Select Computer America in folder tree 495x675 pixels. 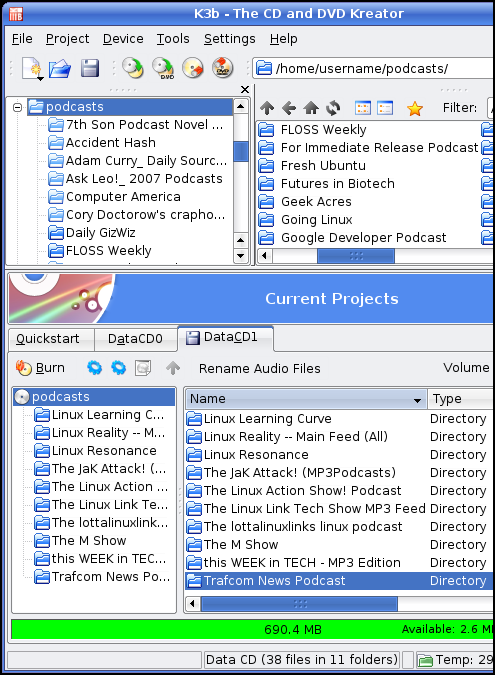coord(114,197)
